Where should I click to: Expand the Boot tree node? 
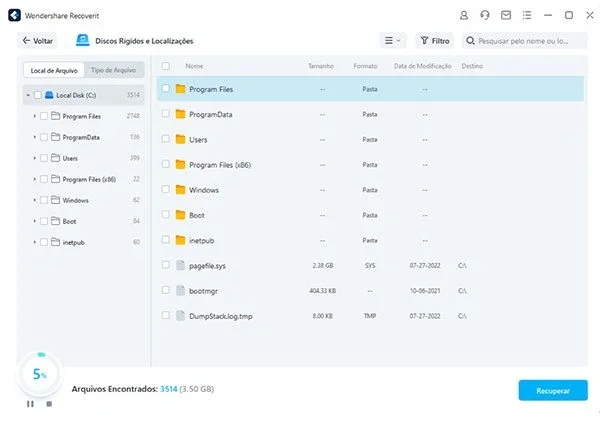point(34,221)
